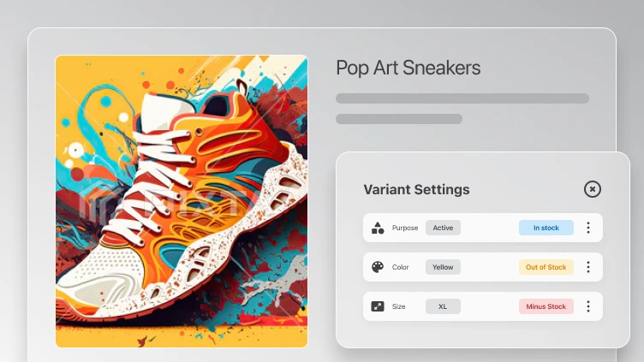Click the Size expand-arrows icon

[378, 306]
